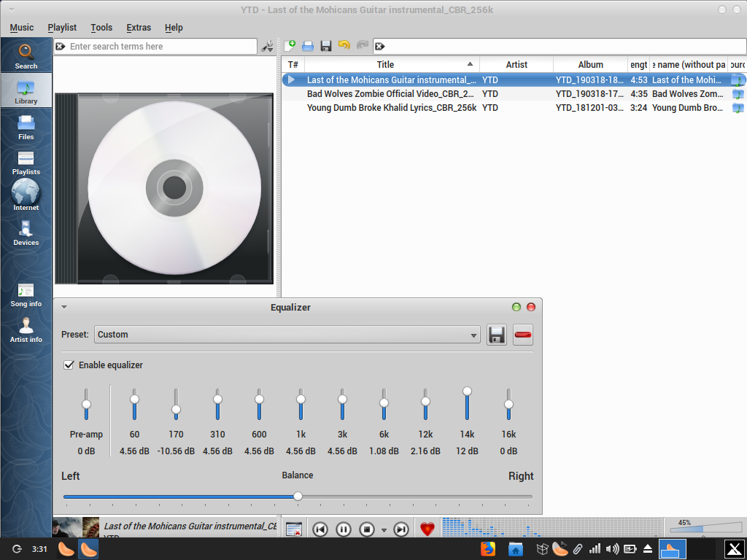Load a playlist via folder icon
This screenshot has width=747, height=560.
pyautogui.click(x=308, y=46)
